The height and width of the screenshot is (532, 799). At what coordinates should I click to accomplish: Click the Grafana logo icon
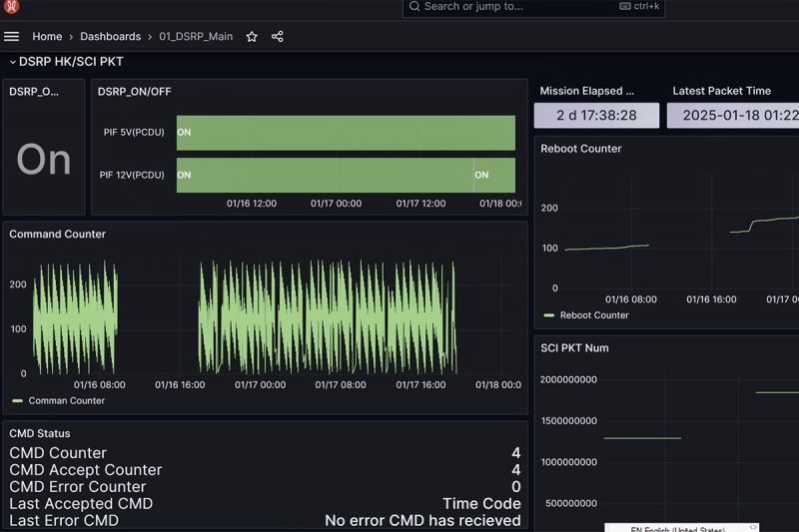coord(12,7)
